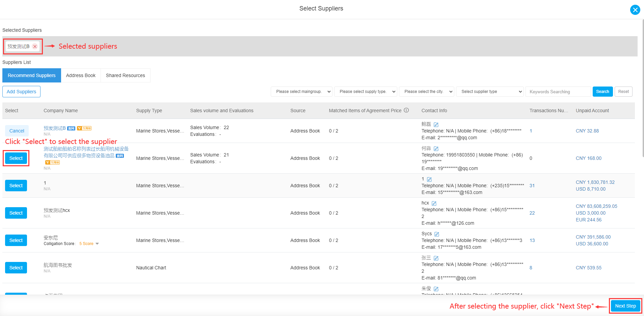Image resolution: width=644 pixels, height=316 pixels.
Task: Open the Select supplier type dropdown
Action: point(490,92)
